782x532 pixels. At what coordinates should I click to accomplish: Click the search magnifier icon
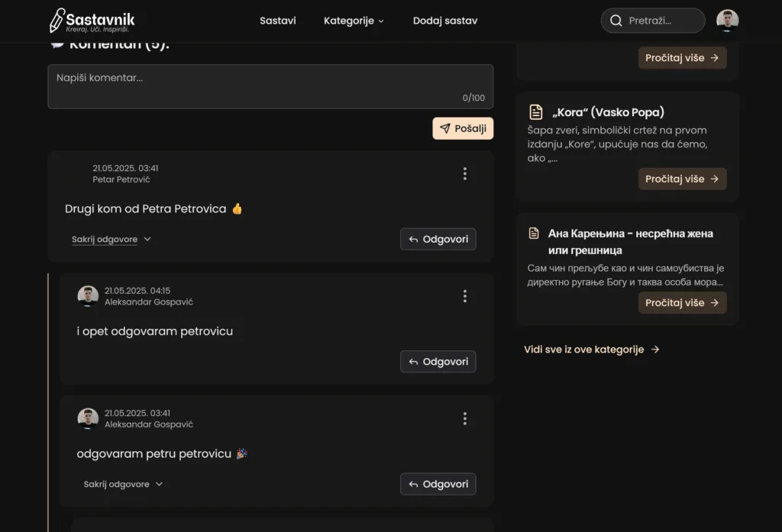(x=616, y=21)
